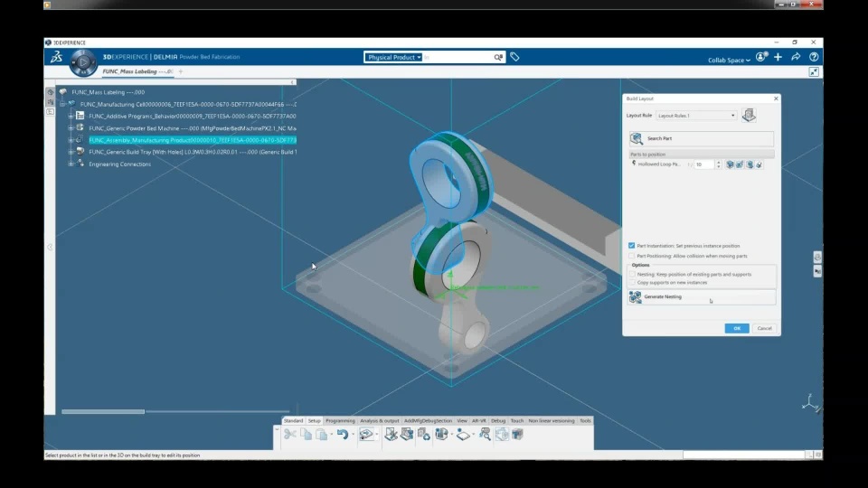
Task: Click the Cut scissors icon
Action: (289, 435)
